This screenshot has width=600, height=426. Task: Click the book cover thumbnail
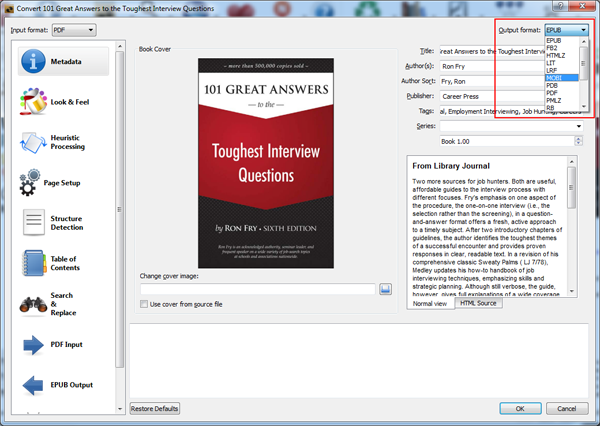click(266, 163)
